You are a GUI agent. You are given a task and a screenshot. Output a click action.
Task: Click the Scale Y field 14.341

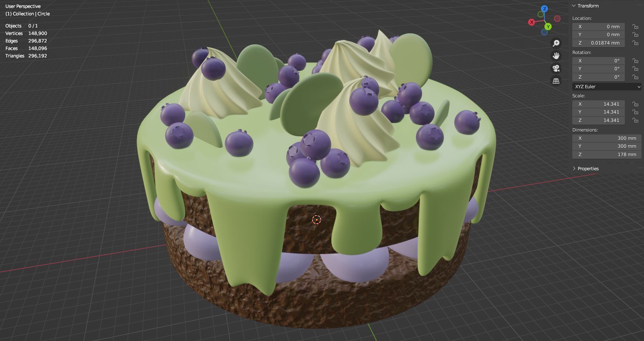pyautogui.click(x=599, y=112)
